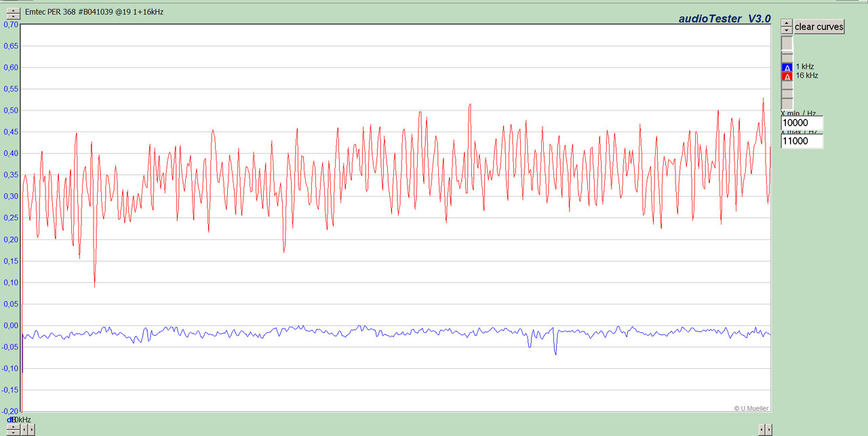Click left arrow of bottom-right horizontal spinner
Viewport: 868px width, 436px height.
[762, 429]
